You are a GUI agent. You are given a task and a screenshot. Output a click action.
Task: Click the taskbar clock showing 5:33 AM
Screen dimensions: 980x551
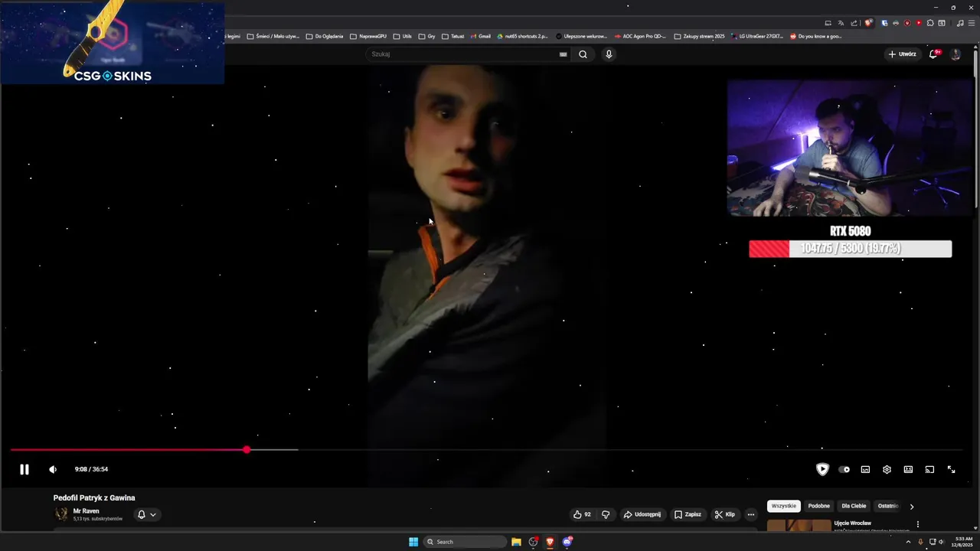tap(964, 542)
